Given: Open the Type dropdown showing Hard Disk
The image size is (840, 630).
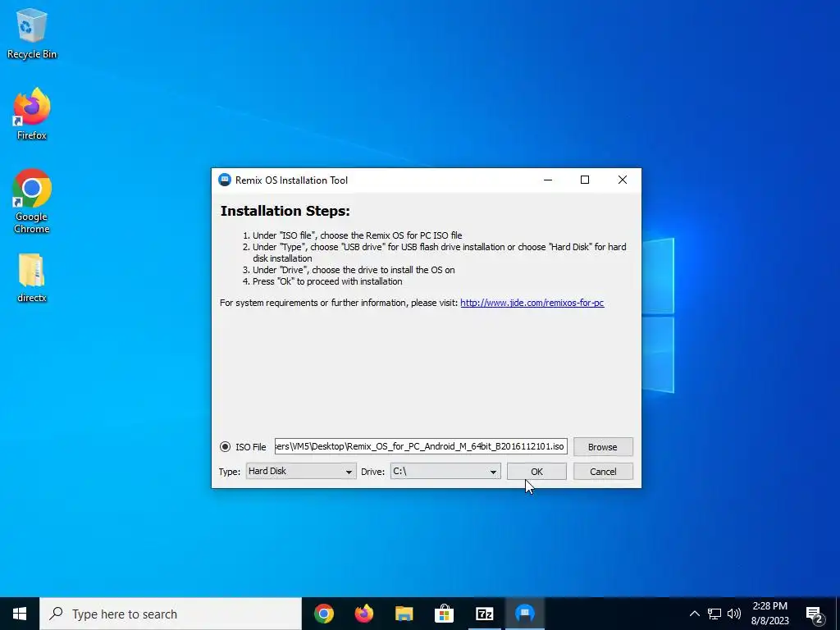Looking at the screenshot, I should point(301,472).
